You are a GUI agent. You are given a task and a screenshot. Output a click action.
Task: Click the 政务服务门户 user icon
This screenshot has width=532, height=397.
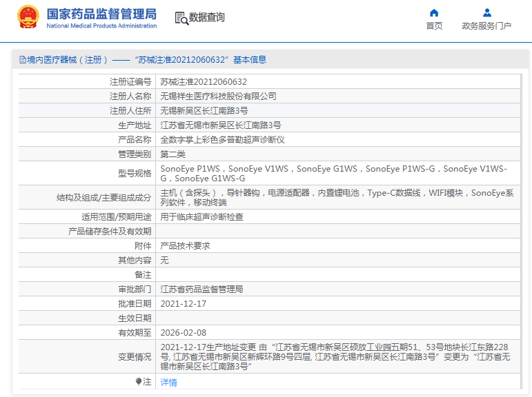[487, 13]
